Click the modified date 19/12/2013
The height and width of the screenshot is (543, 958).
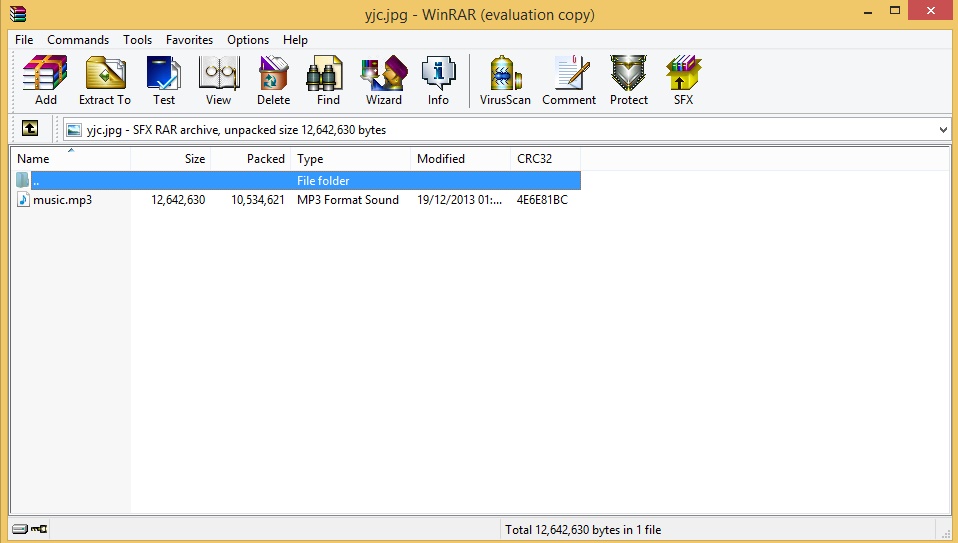click(x=459, y=200)
